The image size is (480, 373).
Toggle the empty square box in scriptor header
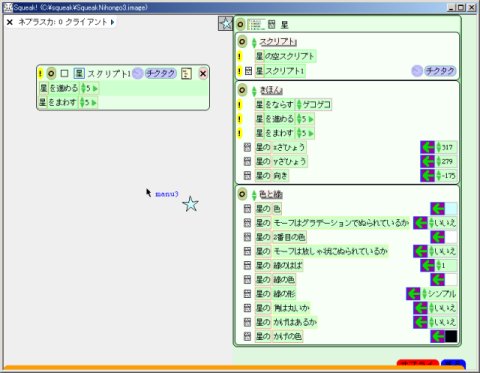(64, 73)
